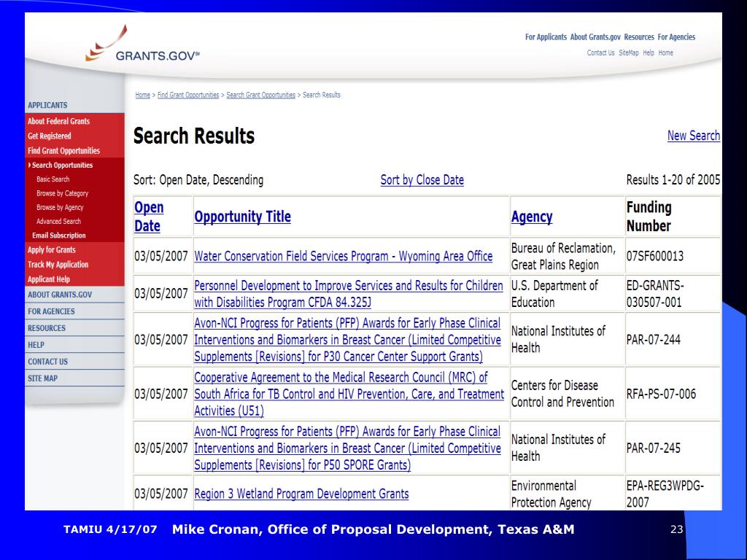Open Applicant Help in the sidebar
The height and width of the screenshot is (560, 747).
[49, 279]
